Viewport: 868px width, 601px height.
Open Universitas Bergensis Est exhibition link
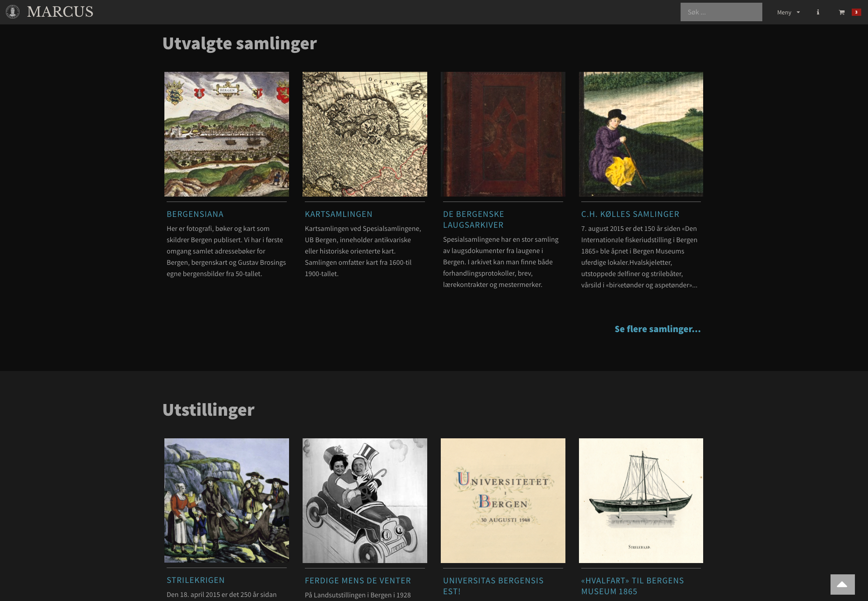coord(493,586)
